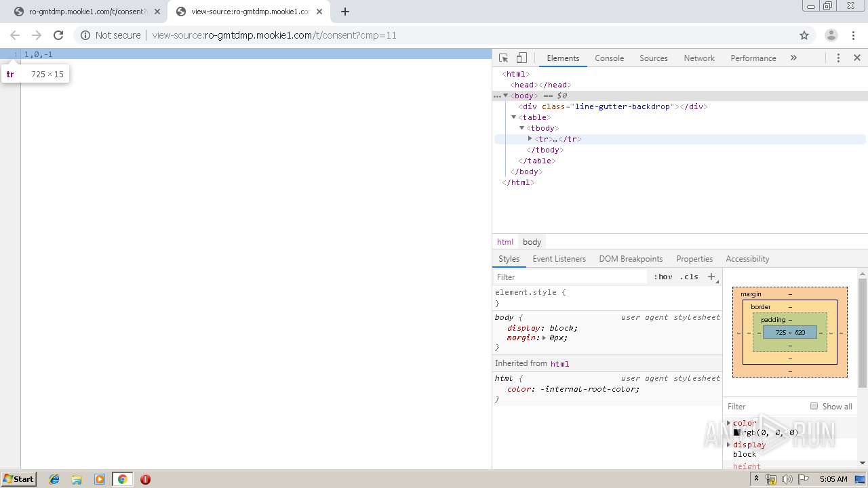Open a new tab with plus button
This screenshot has height=488, width=868.
click(x=344, y=12)
